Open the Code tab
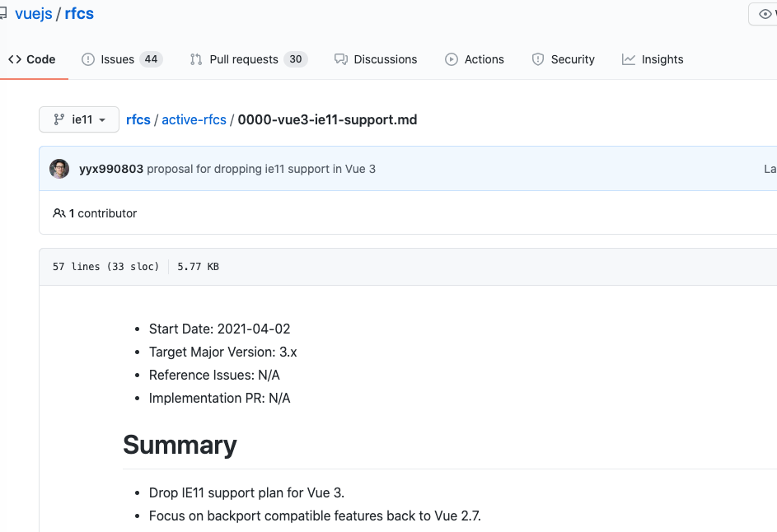Viewport: 777px width, 532px height. pos(31,59)
